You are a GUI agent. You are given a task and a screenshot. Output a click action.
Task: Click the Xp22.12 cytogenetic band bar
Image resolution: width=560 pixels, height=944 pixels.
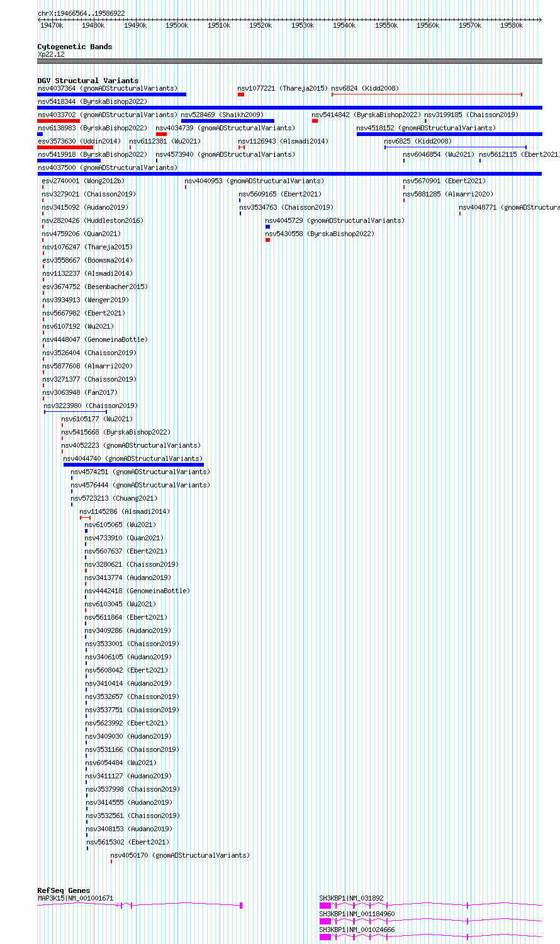coord(289,61)
